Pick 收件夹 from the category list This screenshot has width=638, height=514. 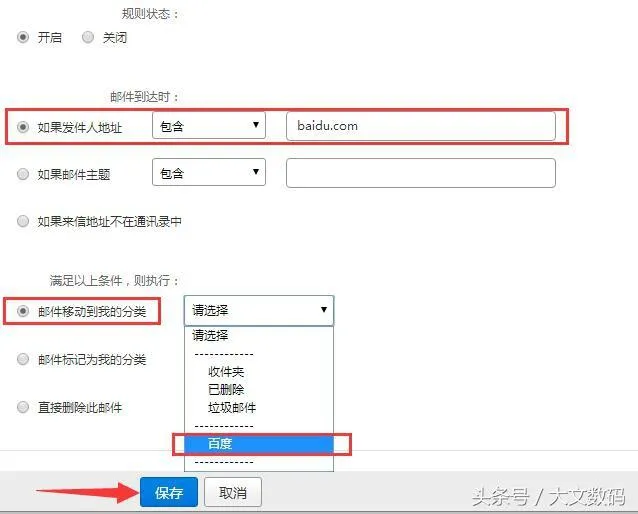259,372
